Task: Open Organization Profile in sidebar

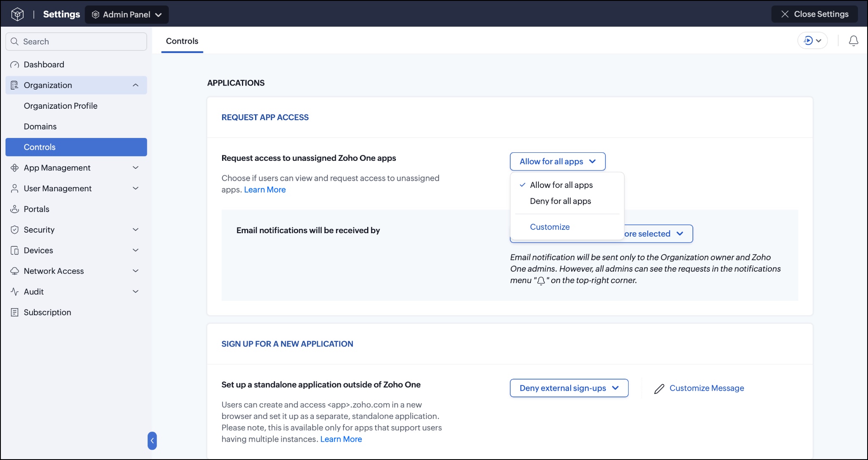Action: pos(60,106)
